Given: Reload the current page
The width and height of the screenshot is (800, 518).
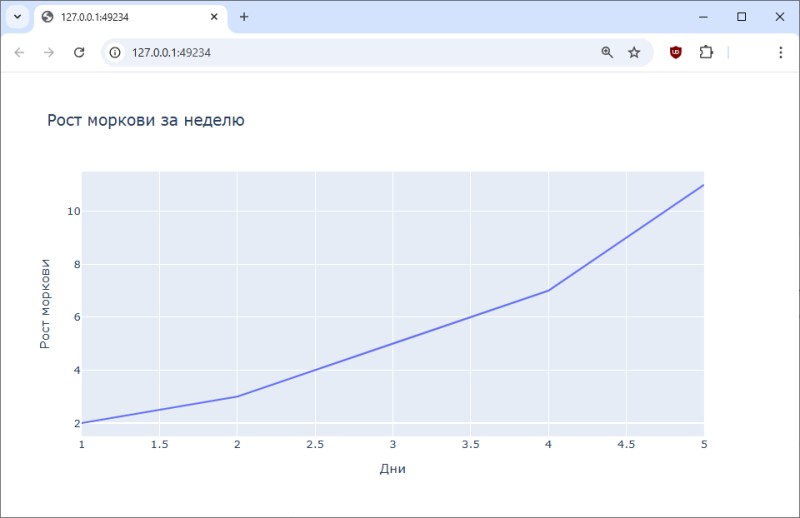Looking at the screenshot, I should [x=79, y=52].
